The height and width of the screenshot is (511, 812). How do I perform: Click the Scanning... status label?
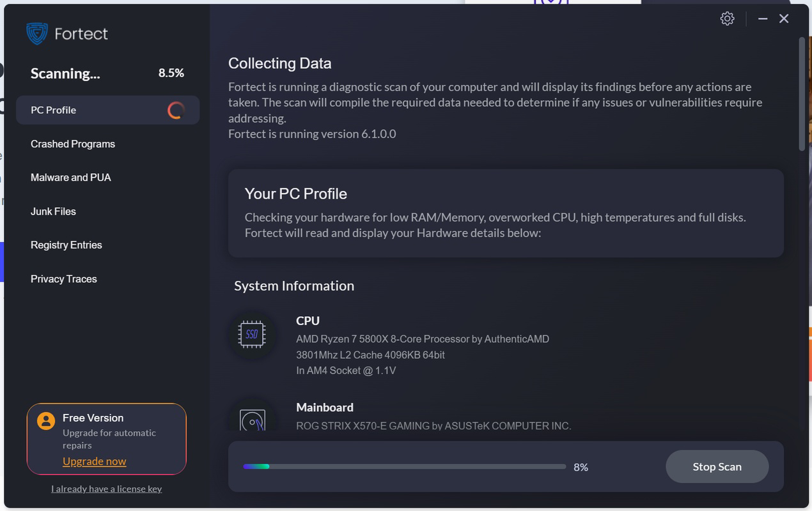click(x=65, y=73)
